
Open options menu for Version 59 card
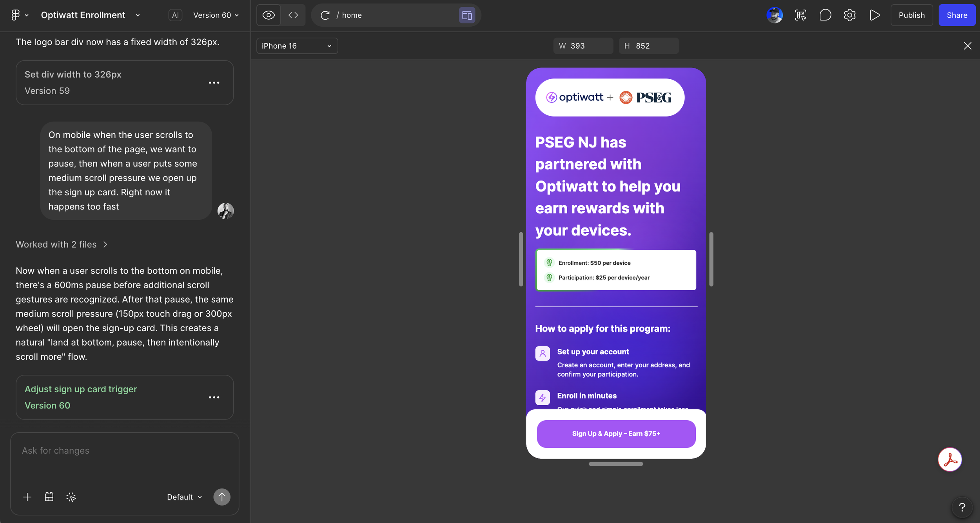click(214, 82)
